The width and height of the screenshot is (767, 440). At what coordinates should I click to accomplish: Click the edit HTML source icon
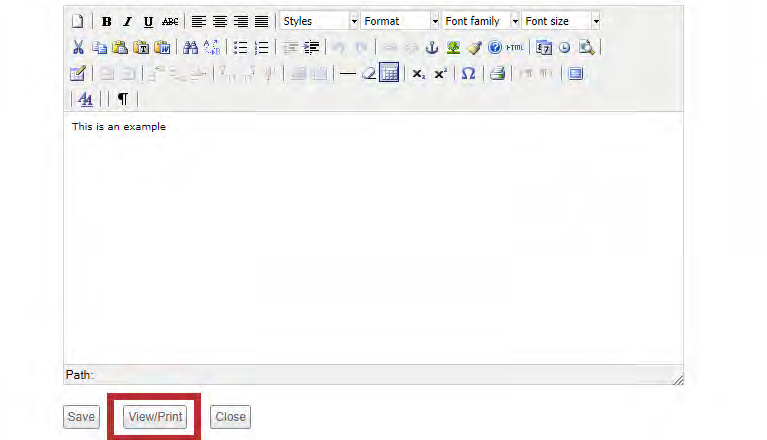[515, 47]
